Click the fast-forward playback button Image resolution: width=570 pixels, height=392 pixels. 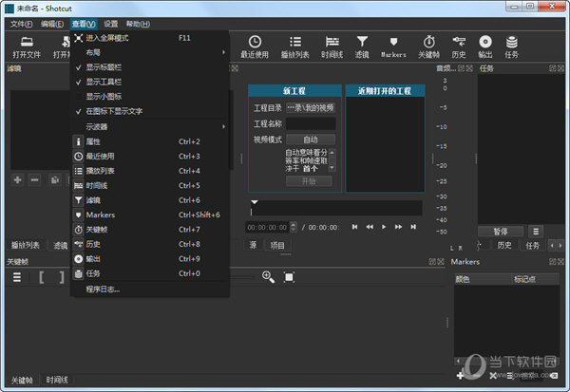(x=398, y=227)
